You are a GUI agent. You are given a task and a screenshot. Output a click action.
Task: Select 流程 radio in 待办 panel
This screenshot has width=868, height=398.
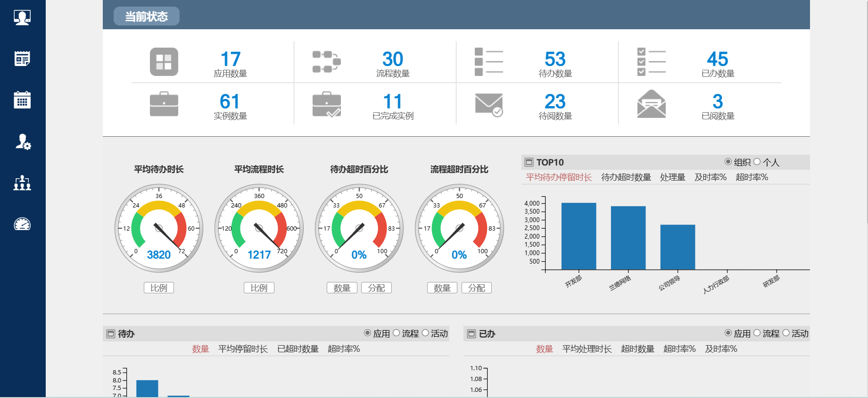(x=397, y=333)
